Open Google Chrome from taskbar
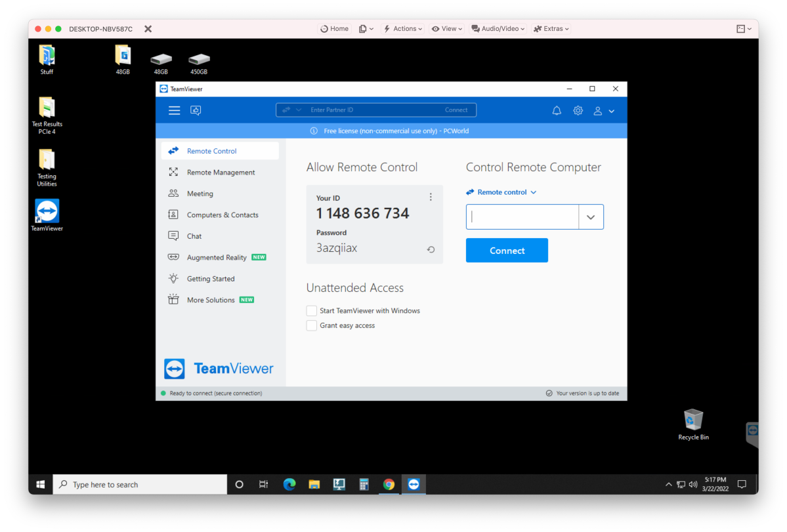Image resolution: width=787 pixels, height=532 pixels. tap(389, 484)
